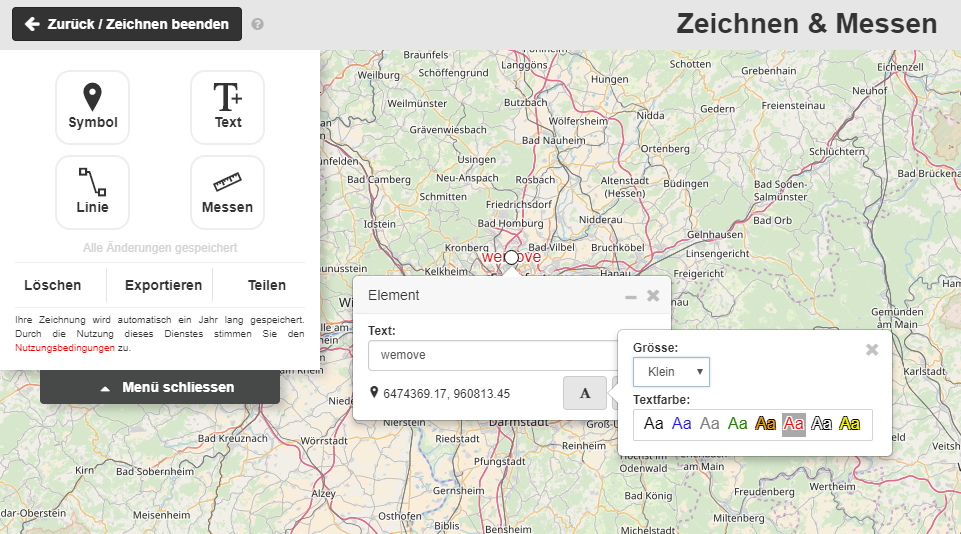The height and width of the screenshot is (534, 961).
Task: Click Zurück / Zeichnen beenden button
Action: pos(127,24)
